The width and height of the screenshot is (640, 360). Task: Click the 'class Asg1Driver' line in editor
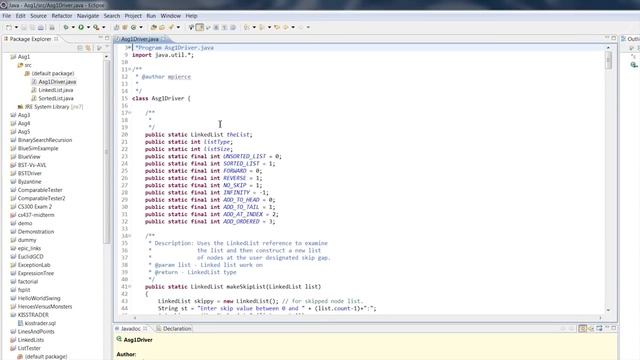click(x=161, y=98)
